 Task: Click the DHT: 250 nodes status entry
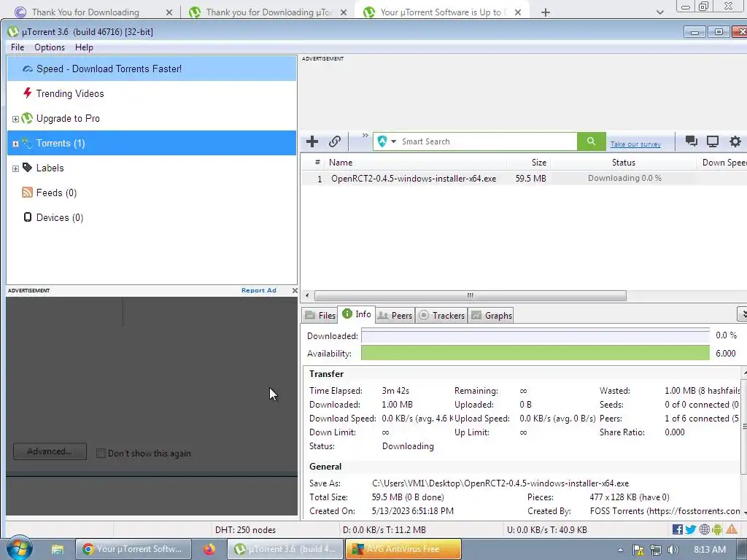point(245,529)
